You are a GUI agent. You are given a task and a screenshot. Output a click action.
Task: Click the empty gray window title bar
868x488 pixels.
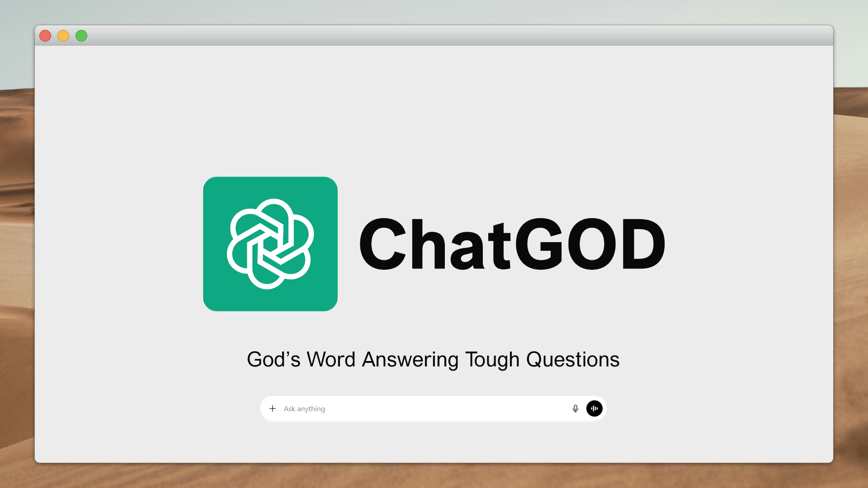click(x=434, y=36)
